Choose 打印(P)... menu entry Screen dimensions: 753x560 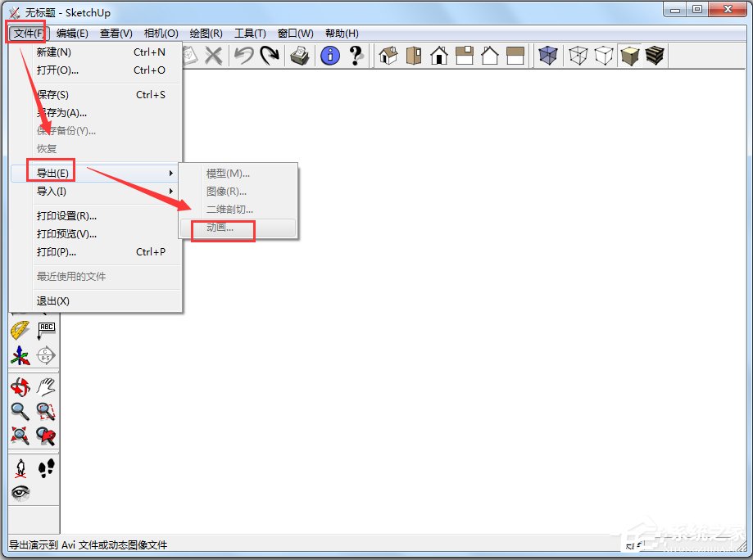click(x=96, y=252)
